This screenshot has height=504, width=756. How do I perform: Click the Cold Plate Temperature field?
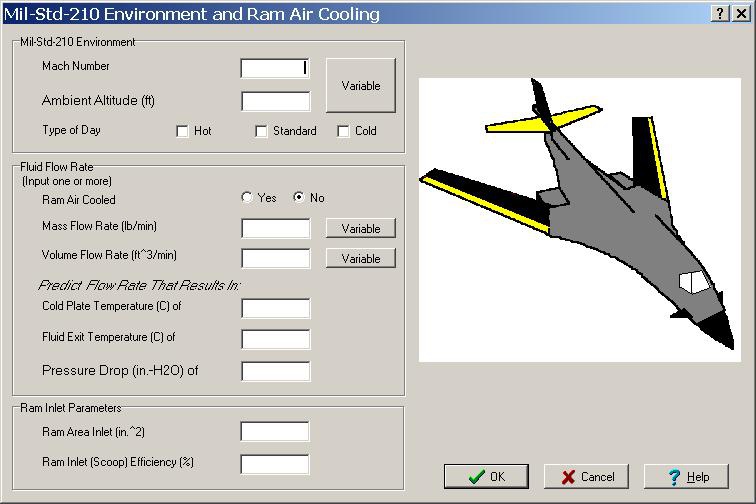click(x=275, y=308)
